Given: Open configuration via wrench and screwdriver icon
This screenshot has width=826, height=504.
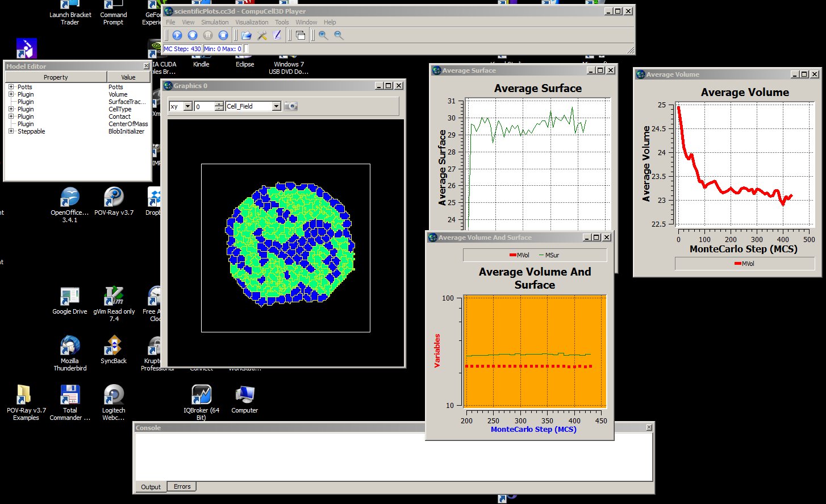Looking at the screenshot, I should coord(262,35).
